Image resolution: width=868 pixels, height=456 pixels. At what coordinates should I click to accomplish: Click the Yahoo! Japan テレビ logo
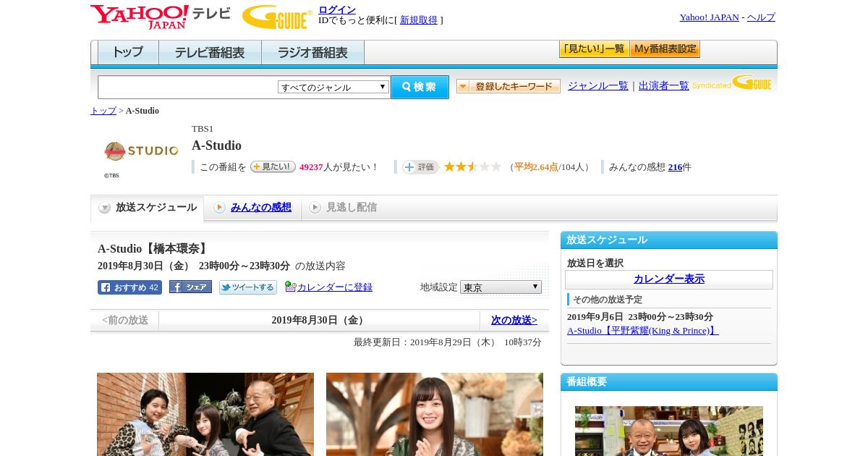click(161, 17)
